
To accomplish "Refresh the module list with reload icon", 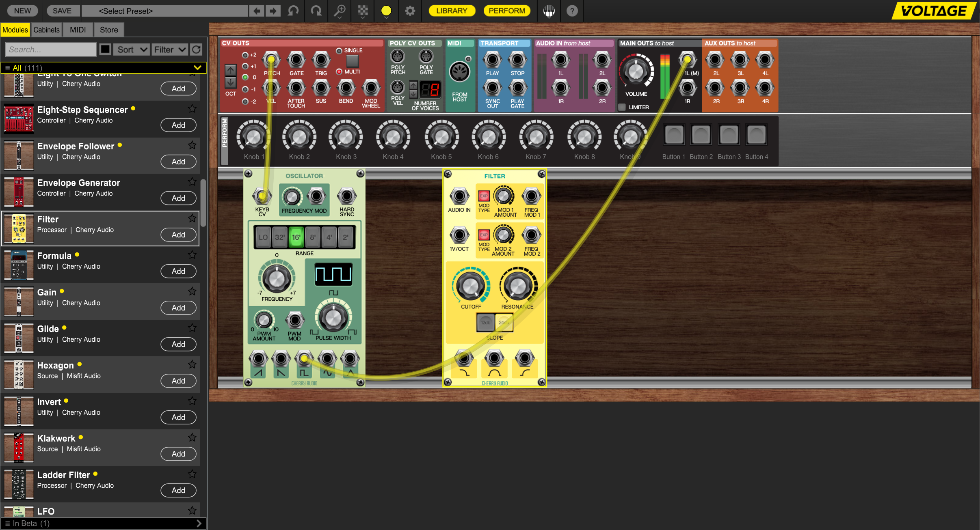I will (x=196, y=50).
